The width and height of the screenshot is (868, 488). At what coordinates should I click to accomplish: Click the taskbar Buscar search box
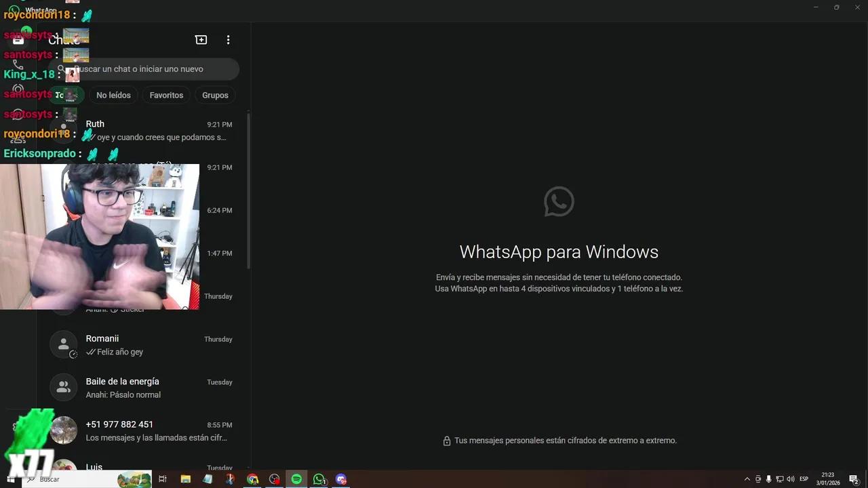click(87, 479)
